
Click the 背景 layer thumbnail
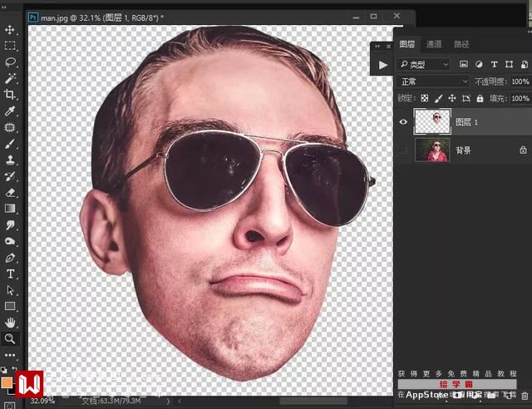[x=432, y=150]
